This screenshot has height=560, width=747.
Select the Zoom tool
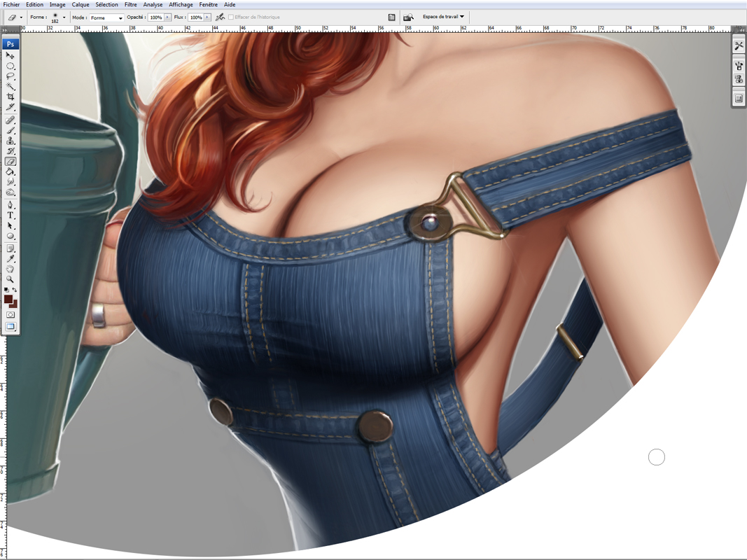(x=10, y=279)
